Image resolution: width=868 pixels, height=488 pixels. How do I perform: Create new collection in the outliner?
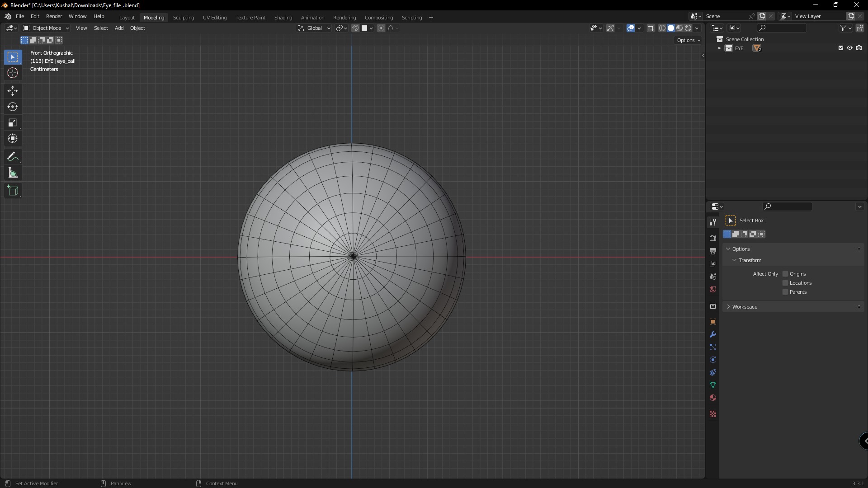pyautogui.click(x=859, y=28)
